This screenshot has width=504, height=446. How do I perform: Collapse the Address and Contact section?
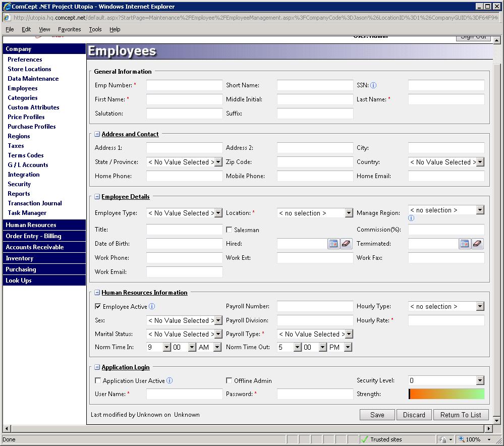pos(97,134)
